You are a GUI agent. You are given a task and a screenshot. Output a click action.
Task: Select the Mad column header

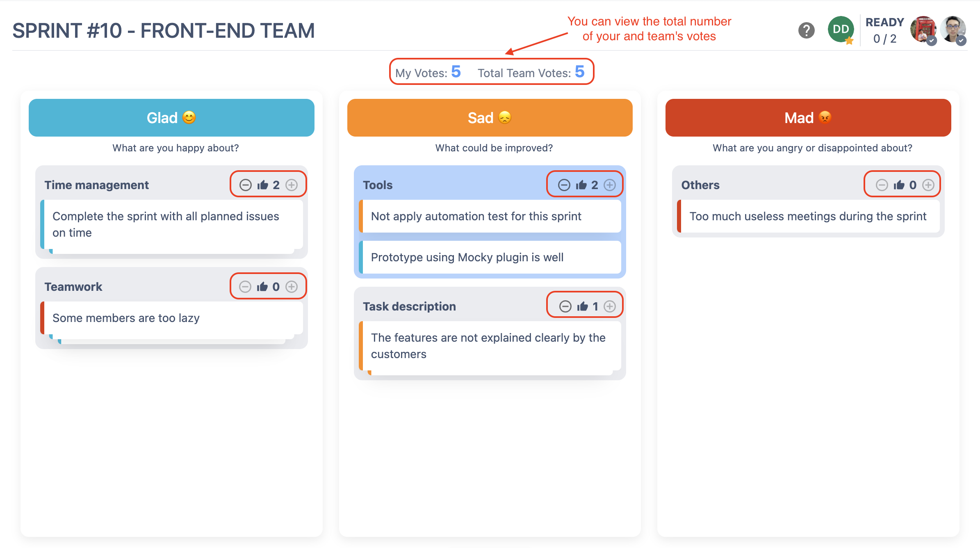pos(808,118)
